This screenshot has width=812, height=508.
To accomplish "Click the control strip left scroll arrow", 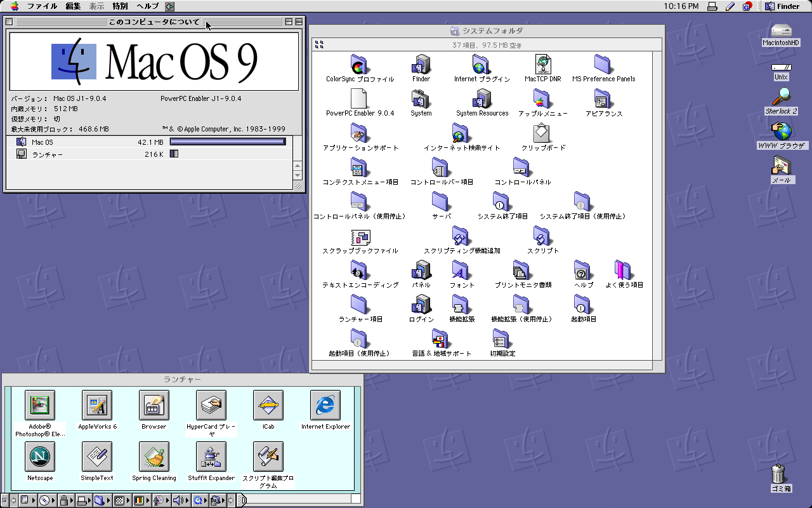I will 13,500.
